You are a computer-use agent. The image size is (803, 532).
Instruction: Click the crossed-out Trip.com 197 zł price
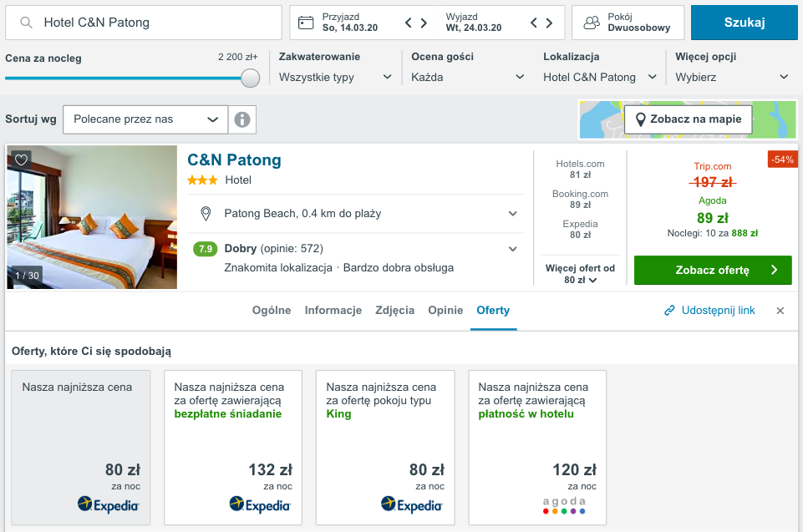713,182
